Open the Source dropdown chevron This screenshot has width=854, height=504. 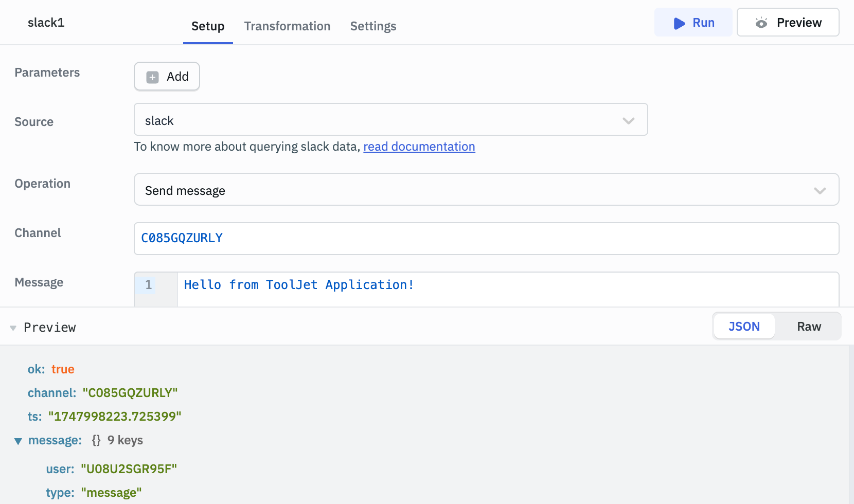628,121
